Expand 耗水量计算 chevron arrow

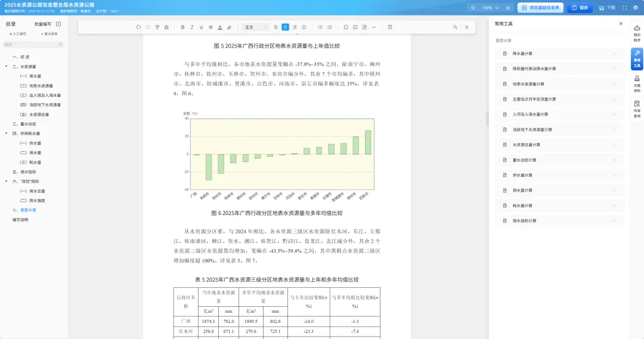(614, 206)
